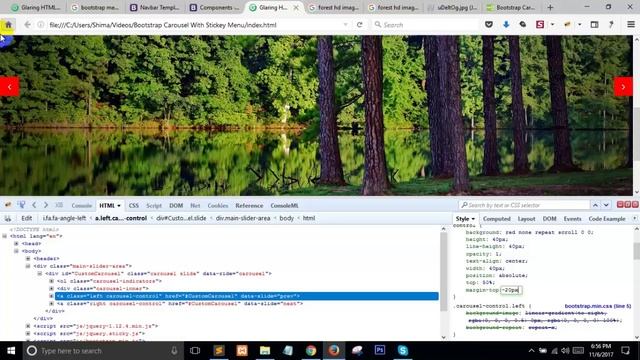Expand the carousel-inner div node
Viewport: 640px width, 360px height.
(51, 289)
